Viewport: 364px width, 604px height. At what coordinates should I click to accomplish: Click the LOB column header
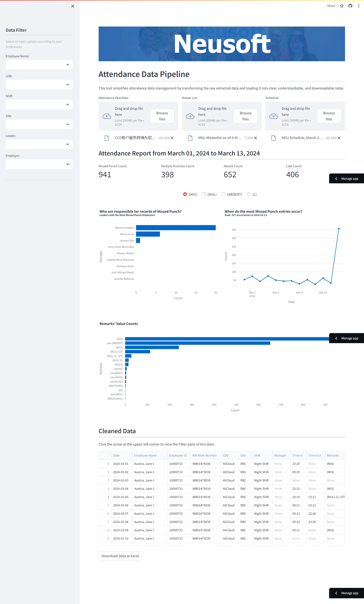tap(230, 455)
